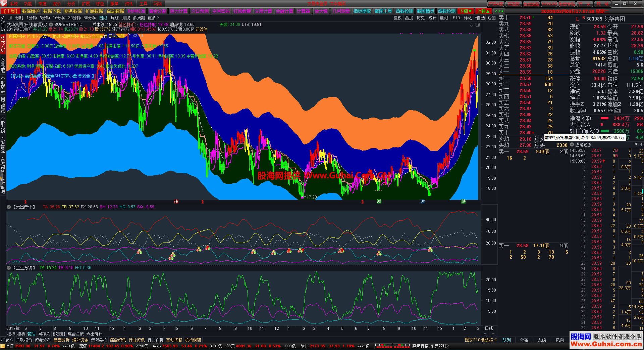Open the 机构调研 bottom tab
644x350 pixels.
pyautogui.click(x=193, y=340)
